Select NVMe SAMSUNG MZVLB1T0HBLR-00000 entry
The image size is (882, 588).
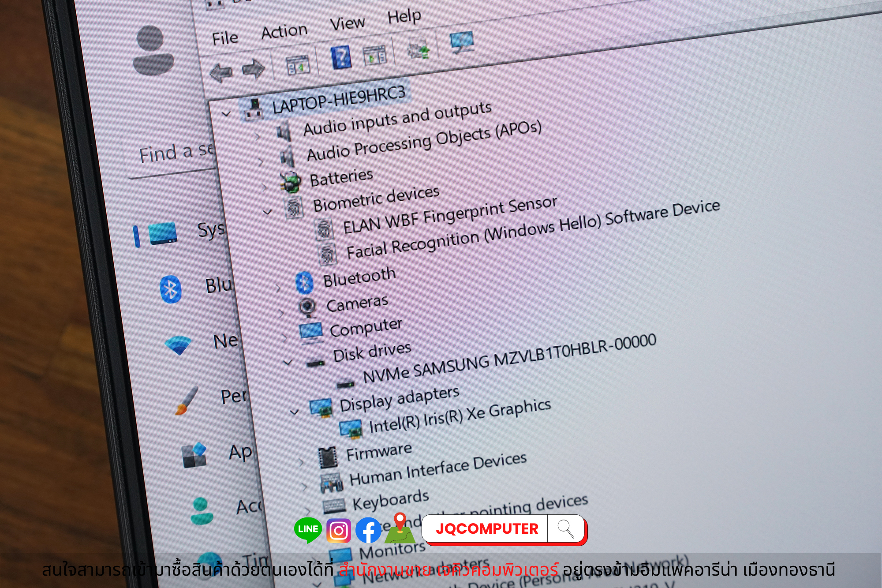pos(509,359)
